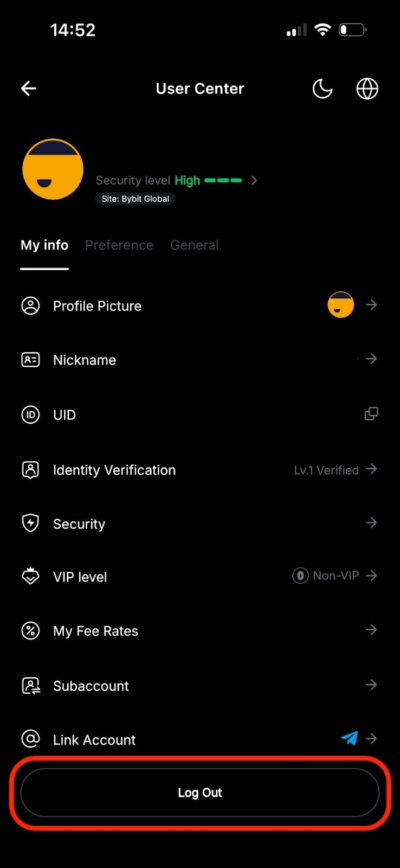Tap the back arrow icon
The width and height of the screenshot is (400, 868).
tap(29, 88)
